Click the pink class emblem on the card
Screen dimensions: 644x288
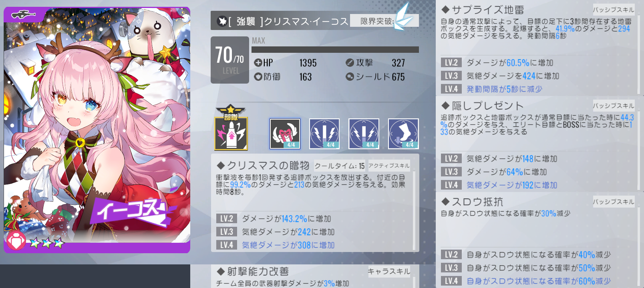(16, 241)
